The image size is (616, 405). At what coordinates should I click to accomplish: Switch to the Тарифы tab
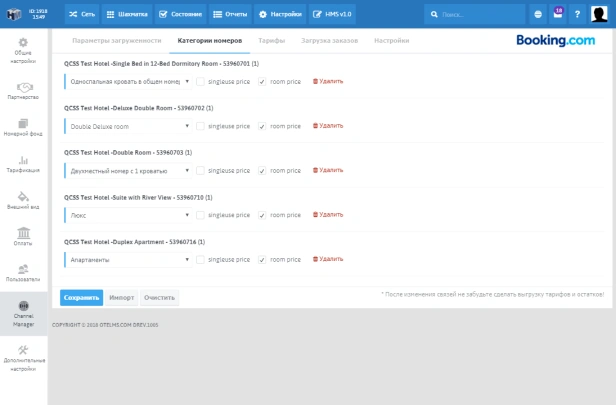[271, 40]
